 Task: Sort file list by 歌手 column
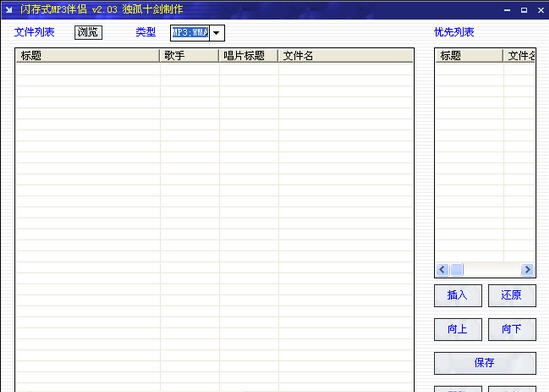[x=189, y=56]
